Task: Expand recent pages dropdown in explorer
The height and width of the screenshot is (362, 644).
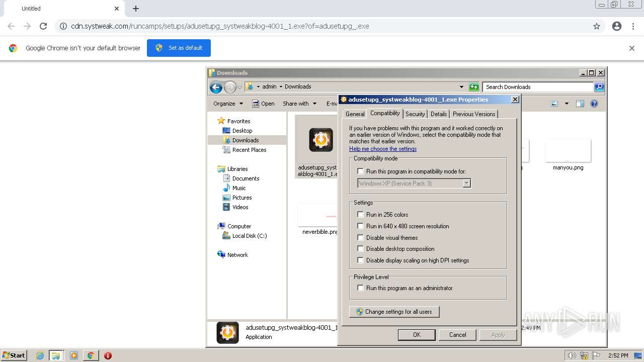Action: click(x=239, y=87)
